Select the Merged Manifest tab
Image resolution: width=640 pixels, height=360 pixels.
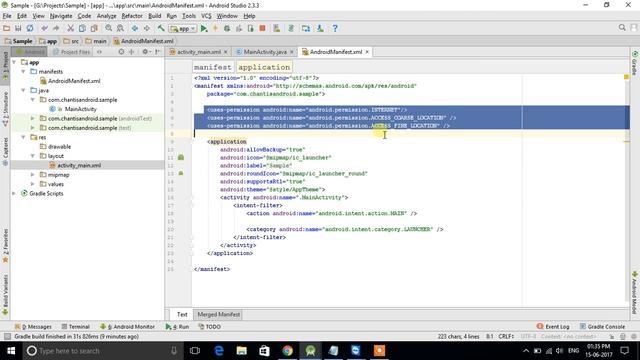[x=218, y=314]
